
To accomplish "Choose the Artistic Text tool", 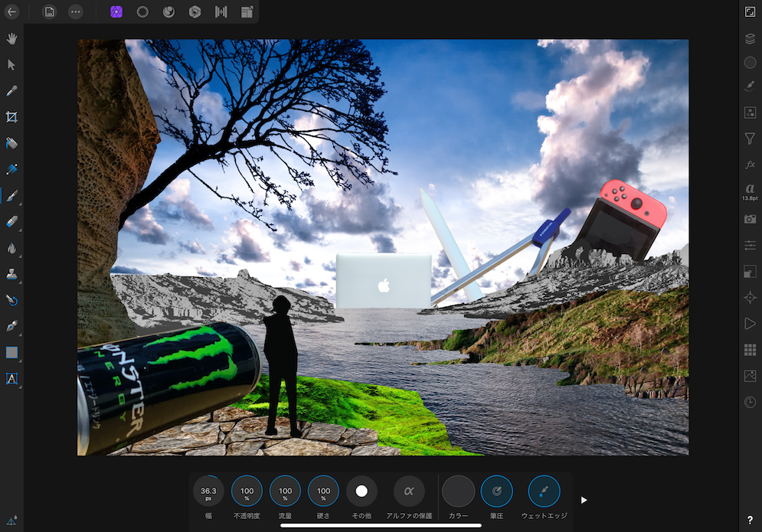I will pyautogui.click(x=11, y=378).
